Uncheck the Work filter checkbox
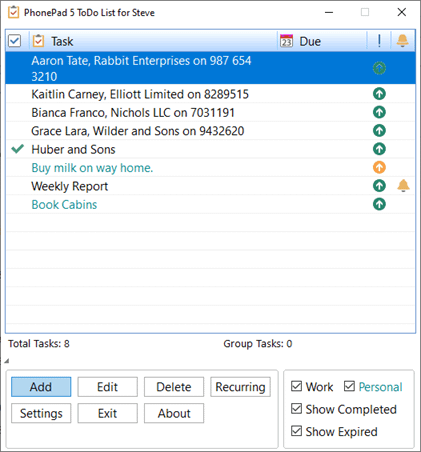421x452 pixels. point(296,386)
